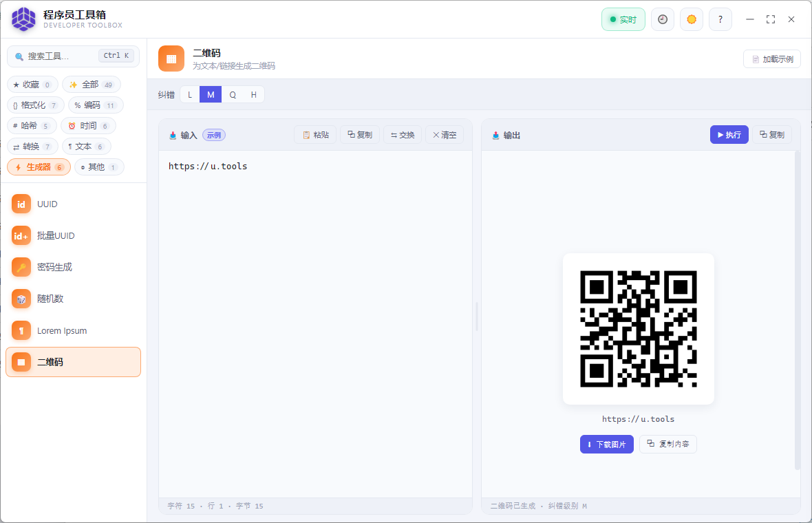Screen dimensions: 812x523
Task: Select the 全部 all tools category
Action: coord(91,85)
